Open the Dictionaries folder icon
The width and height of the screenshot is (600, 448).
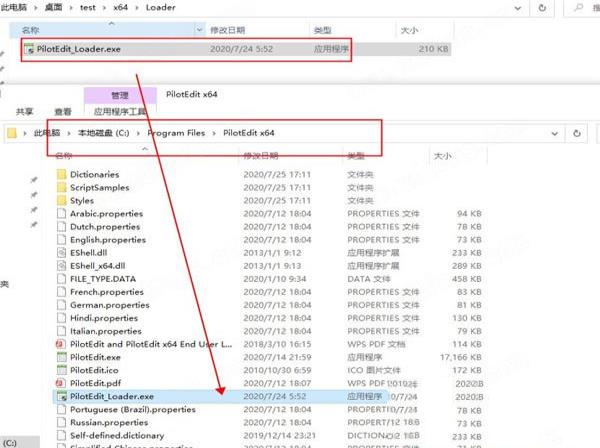click(x=61, y=174)
